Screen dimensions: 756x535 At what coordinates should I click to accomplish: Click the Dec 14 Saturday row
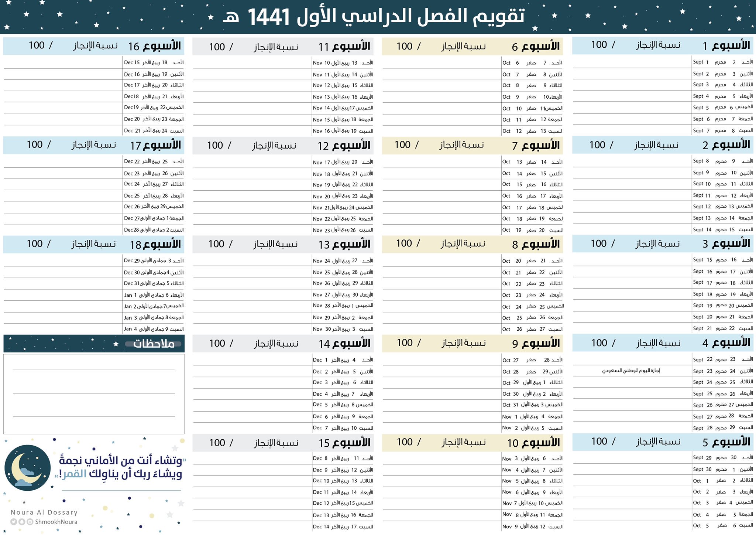click(x=343, y=527)
